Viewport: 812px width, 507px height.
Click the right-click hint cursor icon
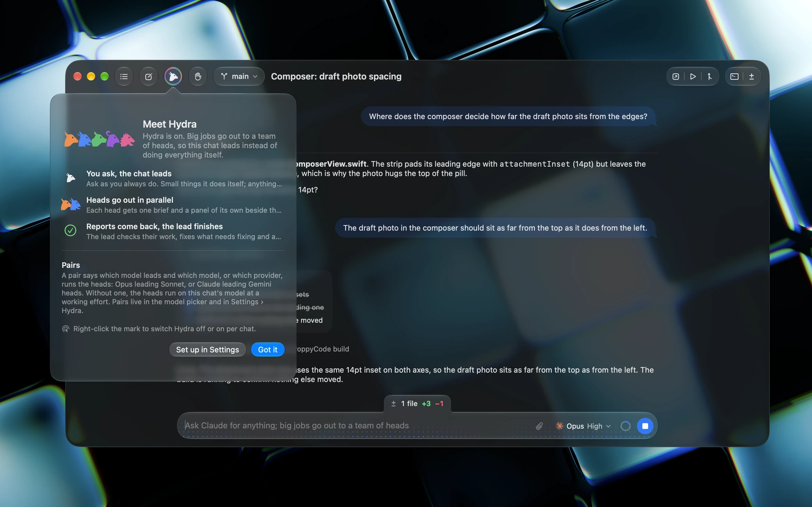point(66,329)
